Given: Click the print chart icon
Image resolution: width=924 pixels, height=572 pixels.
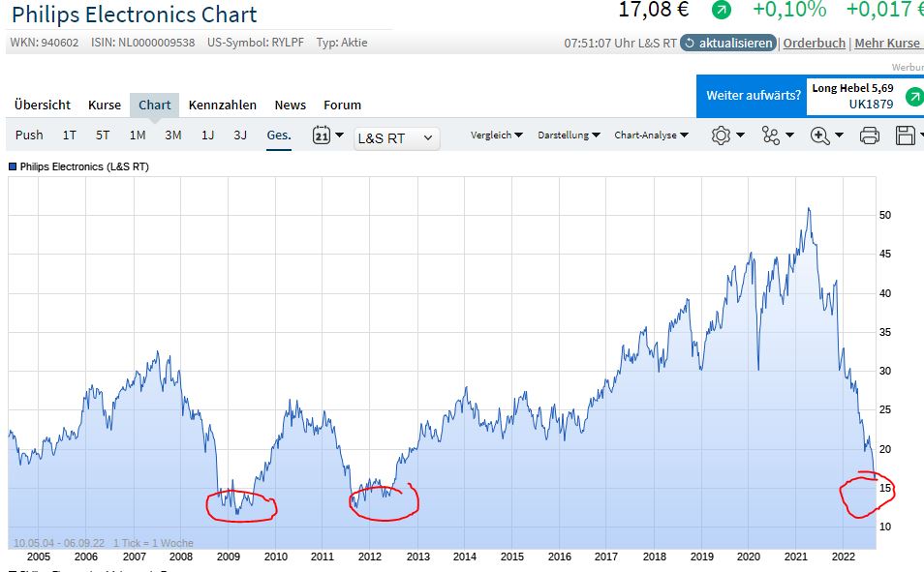Looking at the screenshot, I should pos(869,135).
